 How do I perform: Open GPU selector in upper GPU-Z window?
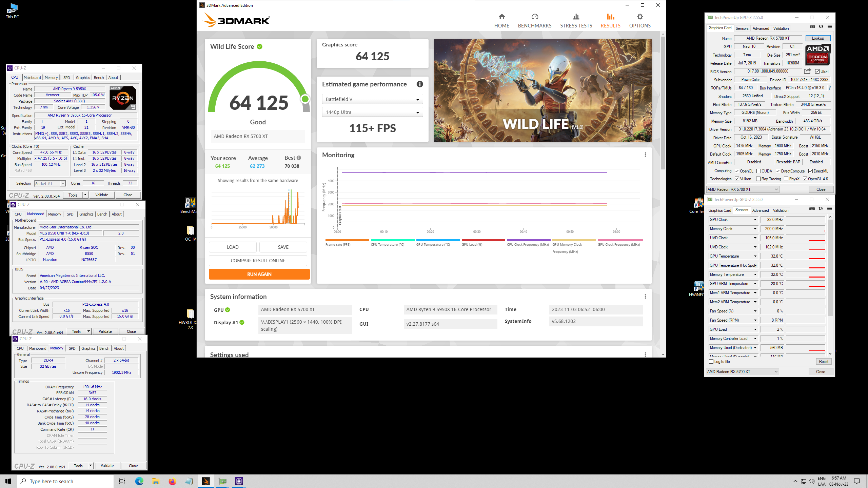pyautogui.click(x=743, y=189)
